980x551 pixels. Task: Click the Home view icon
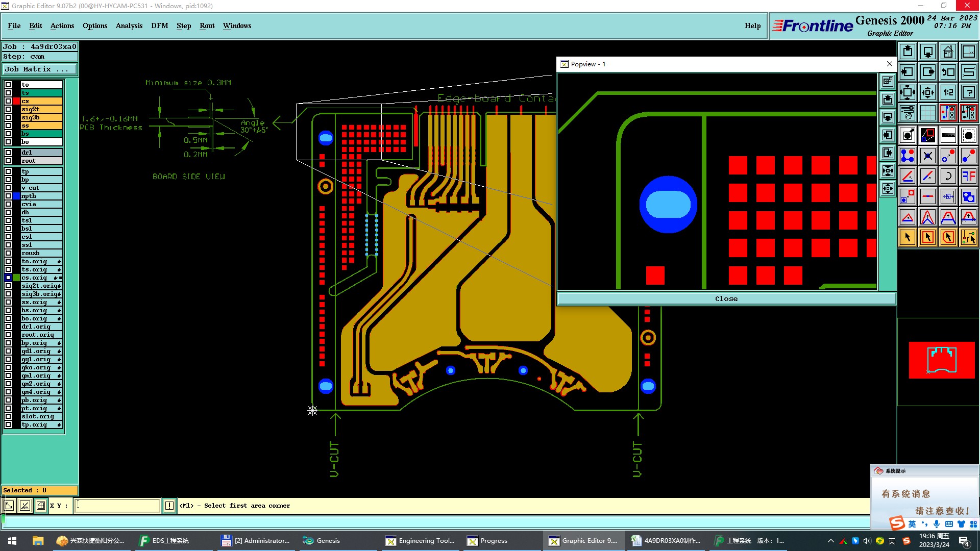click(948, 52)
